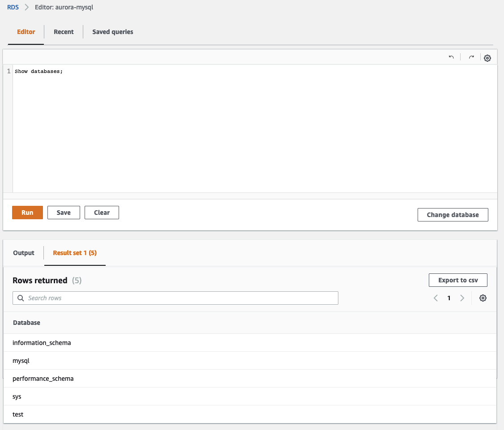Save the current query
This screenshot has height=430, width=504.
point(63,213)
